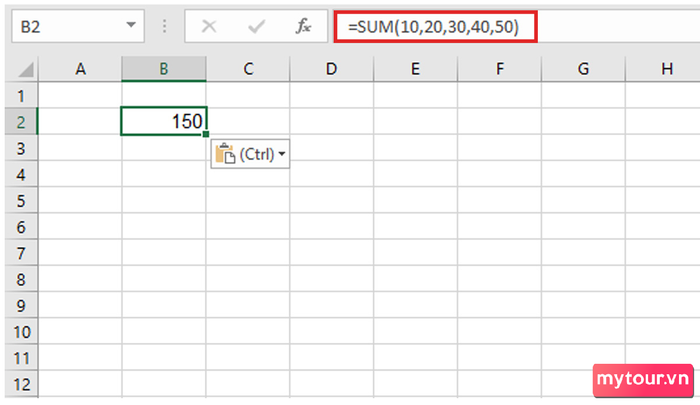
Task: Open the Paste Options (Ctrl) dropdown arrow
Action: [282, 154]
